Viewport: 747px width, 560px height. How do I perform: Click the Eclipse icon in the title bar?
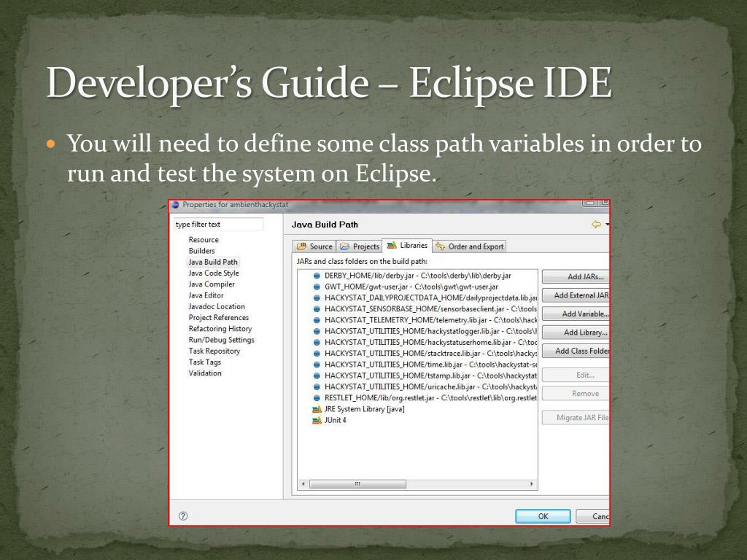pos(175,205)
